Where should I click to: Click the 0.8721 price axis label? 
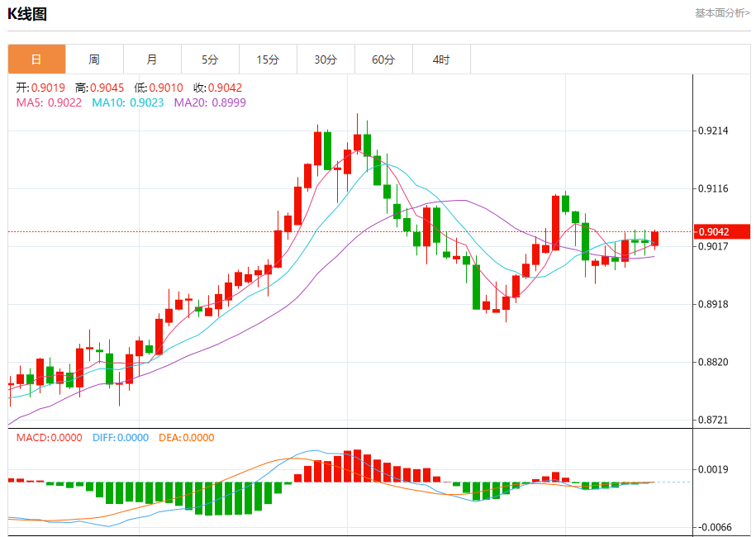713,420
